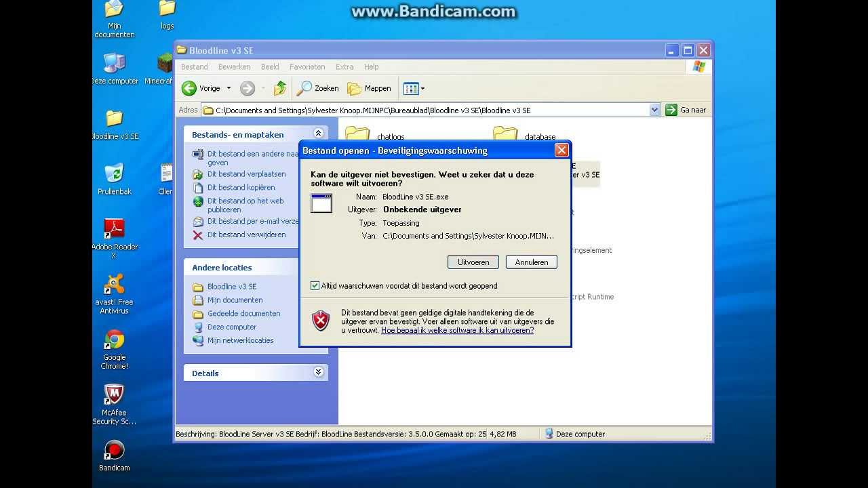Click the logs folder desktop icon

(167, 9)
